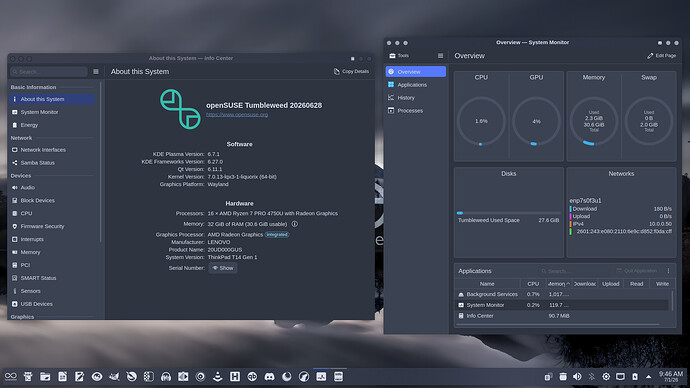Screen dimensions: 690x388
Task: Expand hidden system tray icons
Action: (649, 377)
